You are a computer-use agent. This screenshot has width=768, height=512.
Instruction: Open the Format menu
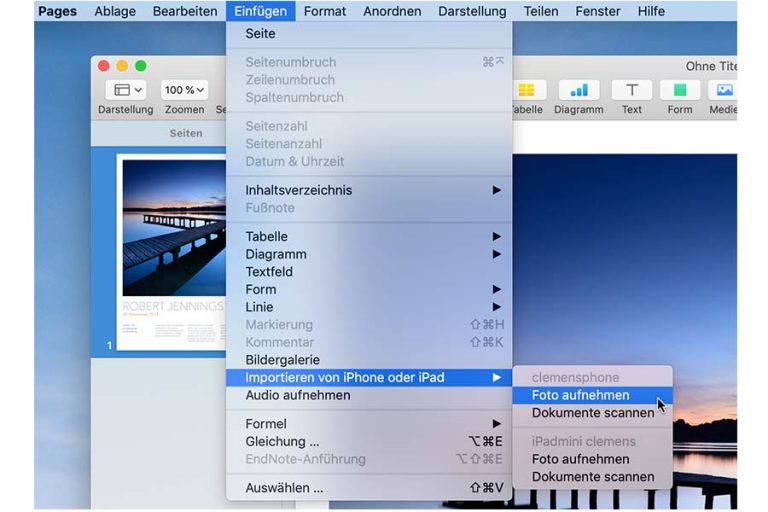pos(325,11)
